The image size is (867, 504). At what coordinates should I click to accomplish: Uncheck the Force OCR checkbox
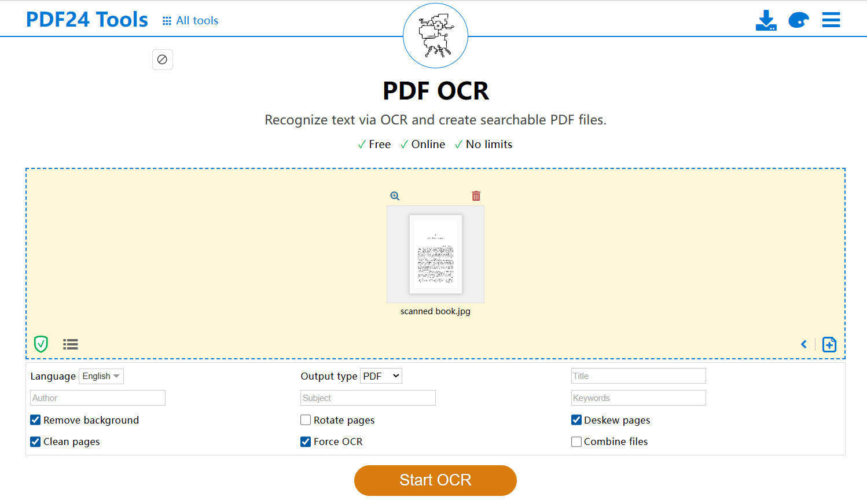tap(306, 442)
